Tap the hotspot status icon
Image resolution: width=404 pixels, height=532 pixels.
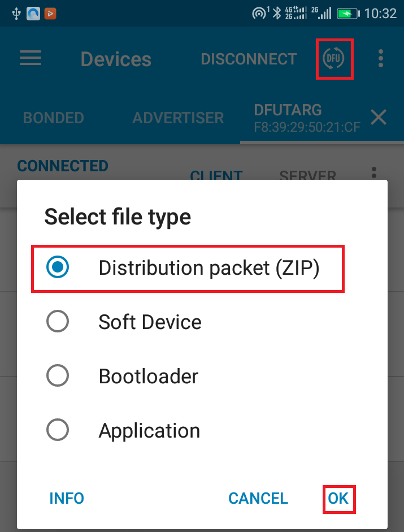coord(260,13)
